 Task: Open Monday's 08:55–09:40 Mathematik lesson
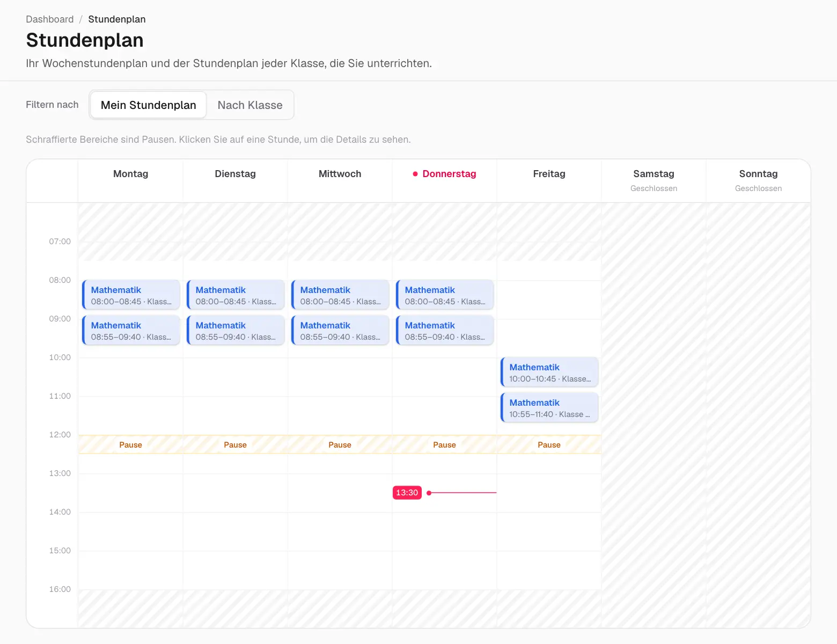[x=131, y=331]
